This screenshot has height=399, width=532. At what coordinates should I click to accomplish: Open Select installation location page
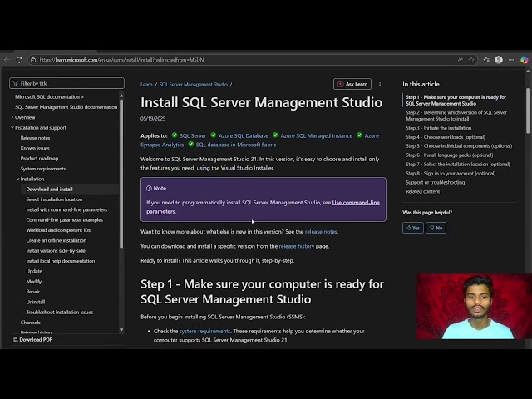tap(54, 199)
